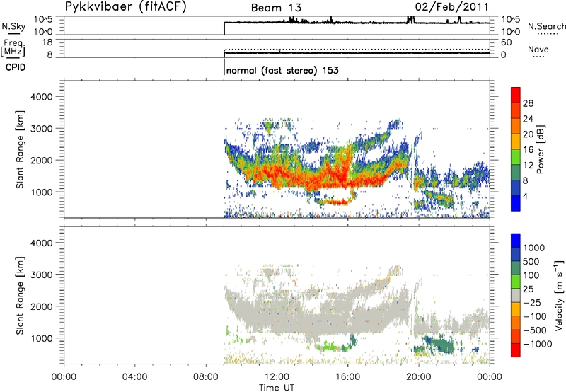Viewport: 566px width, 392px height.
Task: Click the '04:00' time tick label
Action: click(x=135, y=377)
